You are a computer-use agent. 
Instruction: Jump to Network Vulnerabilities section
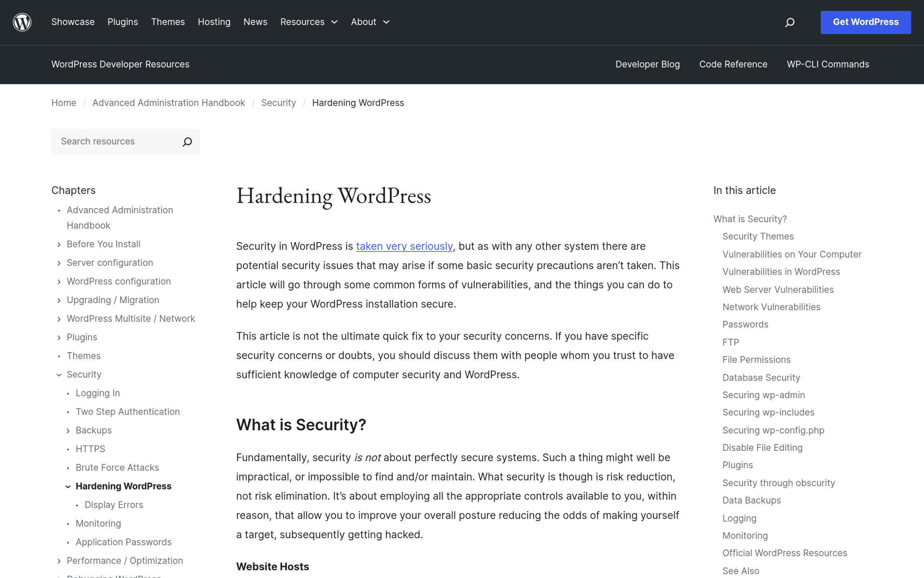pos(771,307)
